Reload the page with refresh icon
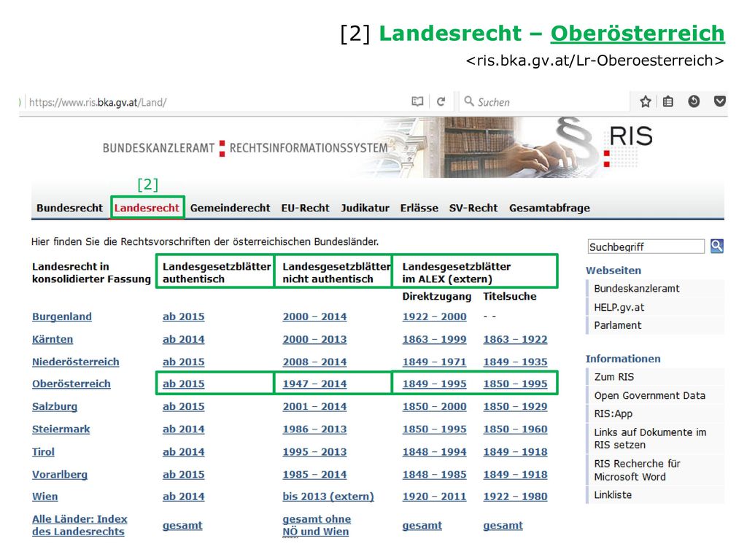 coord(441,101)
